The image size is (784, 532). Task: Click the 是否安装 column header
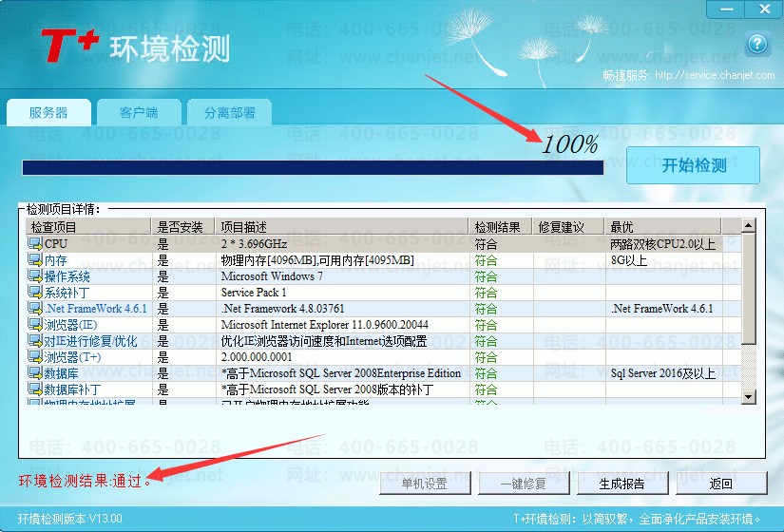coord(183,227)
